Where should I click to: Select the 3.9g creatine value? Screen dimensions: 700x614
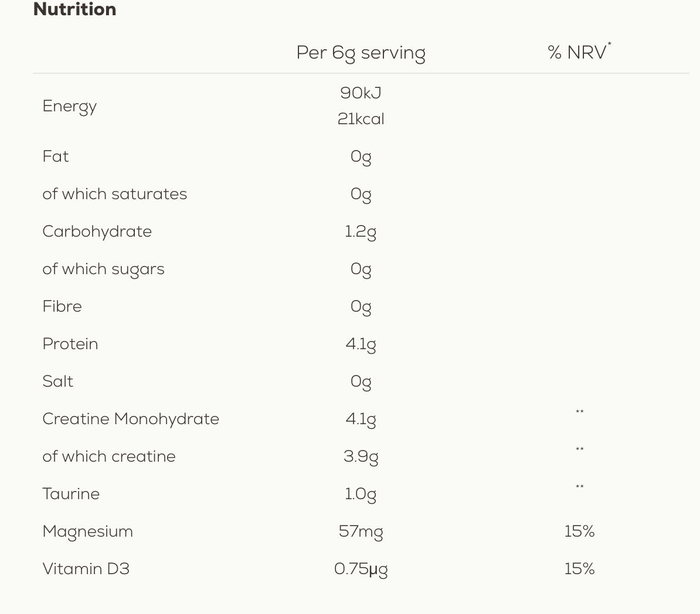361,457
